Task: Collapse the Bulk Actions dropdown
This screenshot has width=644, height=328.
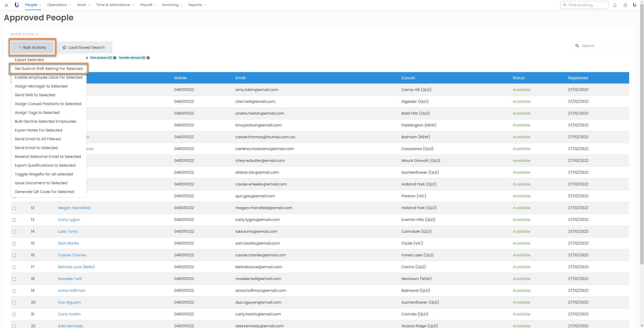Action: pos(32,48)
